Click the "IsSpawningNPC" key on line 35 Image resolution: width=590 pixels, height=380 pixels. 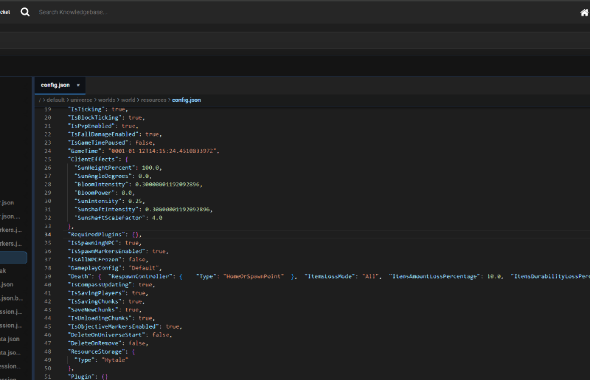click(93, 243)
